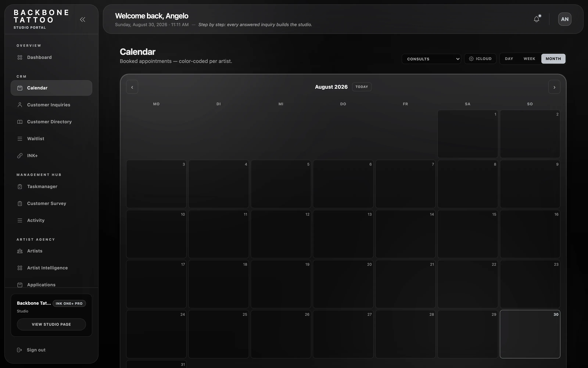588x368 pixels.
Task: Click the Customer Directory book icon
Action: 20,122
